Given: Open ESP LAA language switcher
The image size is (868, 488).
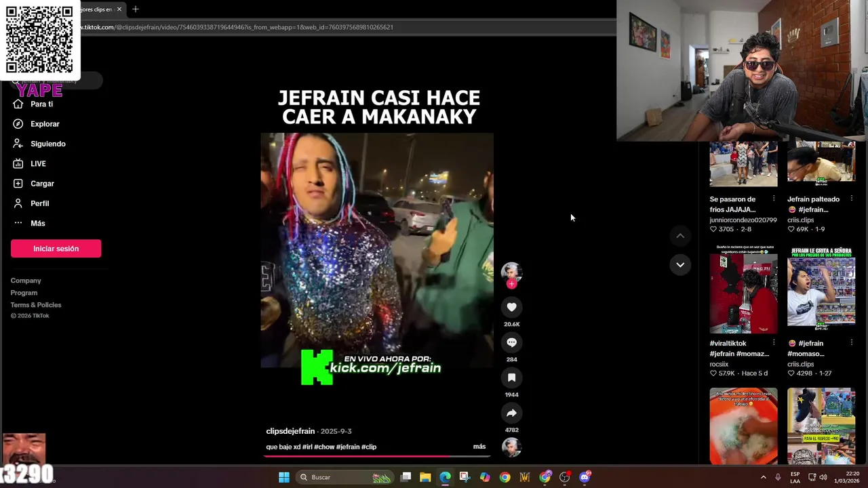Looking at the screenshot, I should pyautogui.click(x=795, y=477).
